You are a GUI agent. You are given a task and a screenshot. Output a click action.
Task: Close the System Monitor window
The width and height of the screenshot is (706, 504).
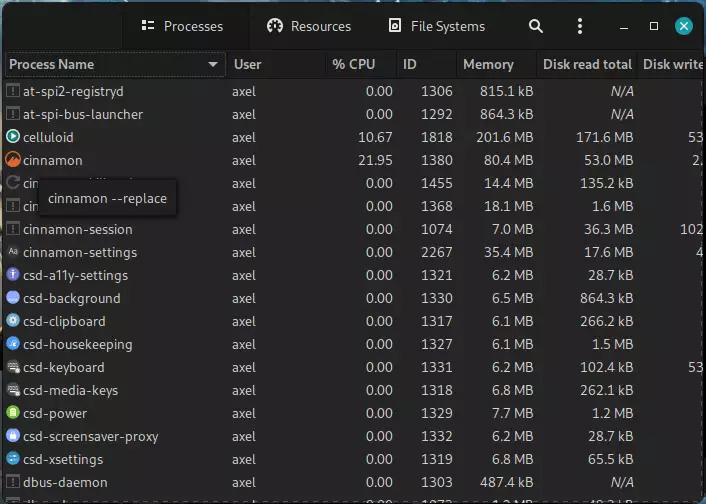[683, 26]
